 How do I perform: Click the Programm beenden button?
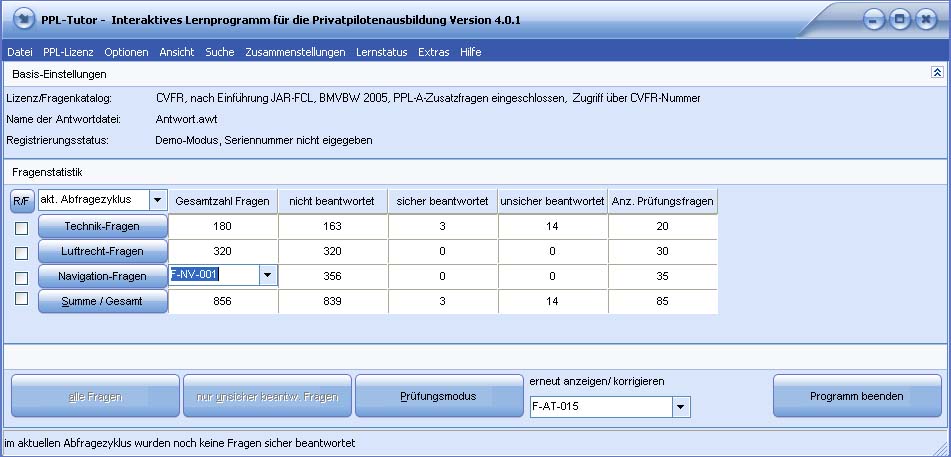point(857,396)
